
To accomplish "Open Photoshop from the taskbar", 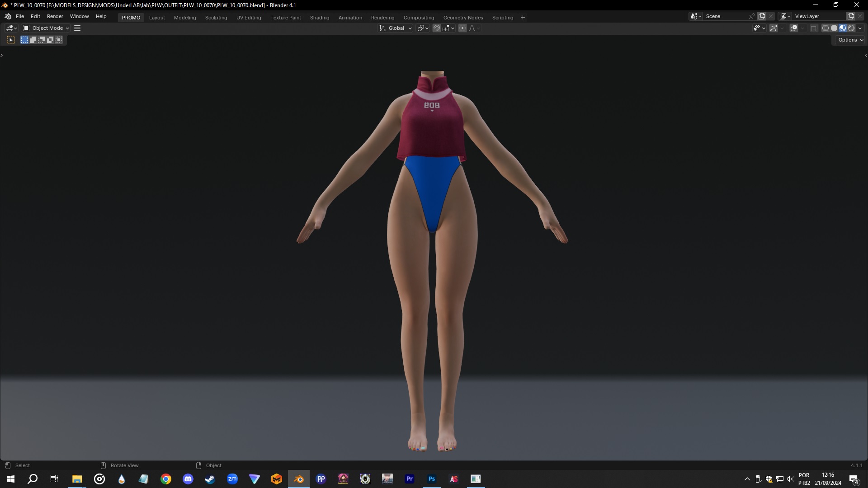I will click(432, 479).
